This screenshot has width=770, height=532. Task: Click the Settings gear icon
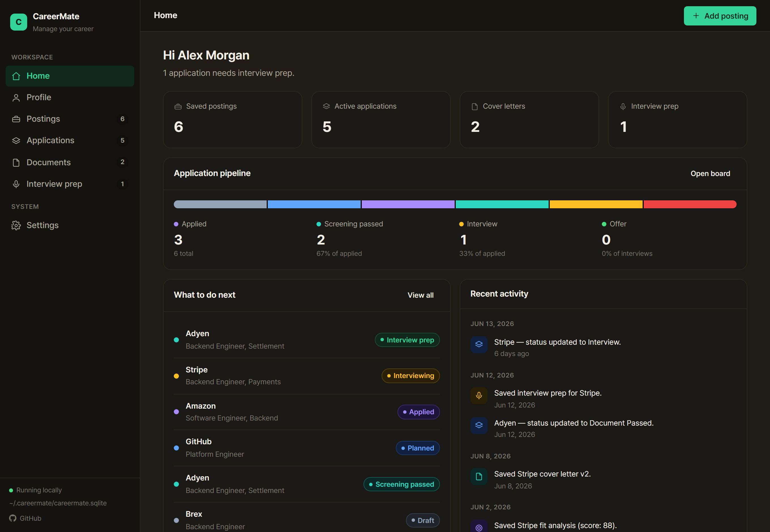point(16,225)
